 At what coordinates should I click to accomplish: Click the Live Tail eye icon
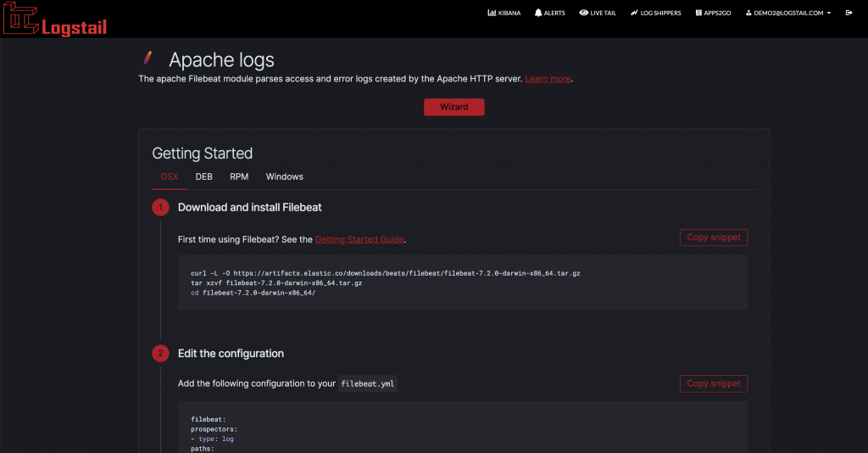click(583, 14)
